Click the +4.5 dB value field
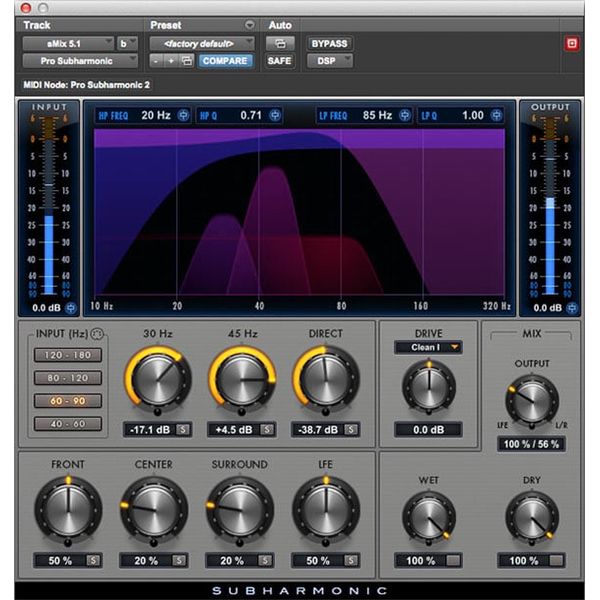The width and height of the screenshot is (600, 600). pos(234,430)
